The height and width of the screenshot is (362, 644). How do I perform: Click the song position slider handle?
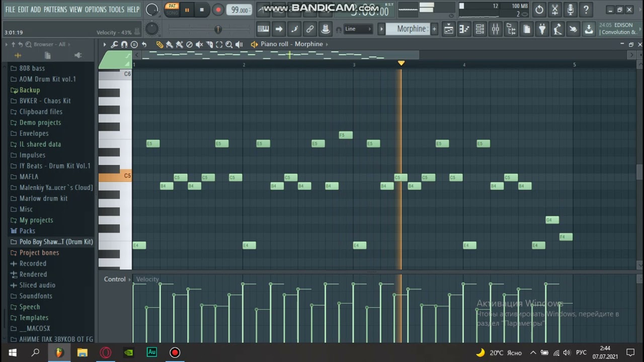tap(218, 29)
